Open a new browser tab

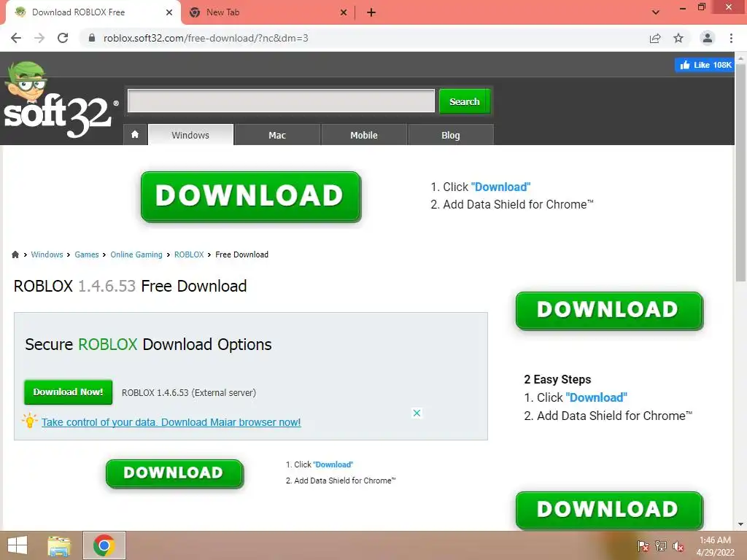371,12
